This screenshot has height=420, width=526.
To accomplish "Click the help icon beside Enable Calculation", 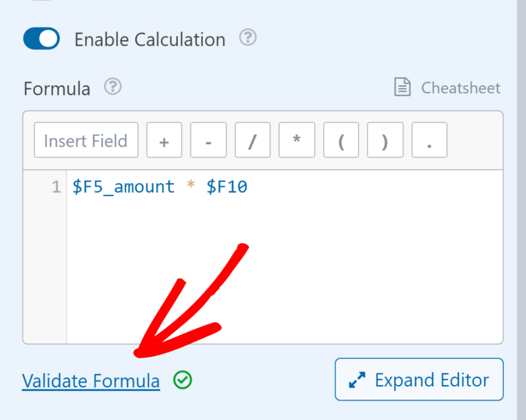I will (247, 37).
